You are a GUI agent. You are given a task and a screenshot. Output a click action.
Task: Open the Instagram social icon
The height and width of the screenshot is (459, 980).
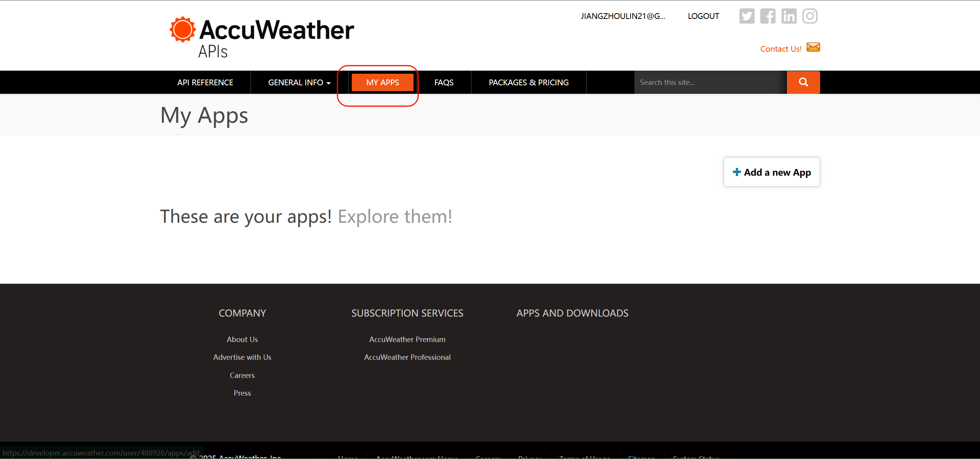click(x=810, y=16)
